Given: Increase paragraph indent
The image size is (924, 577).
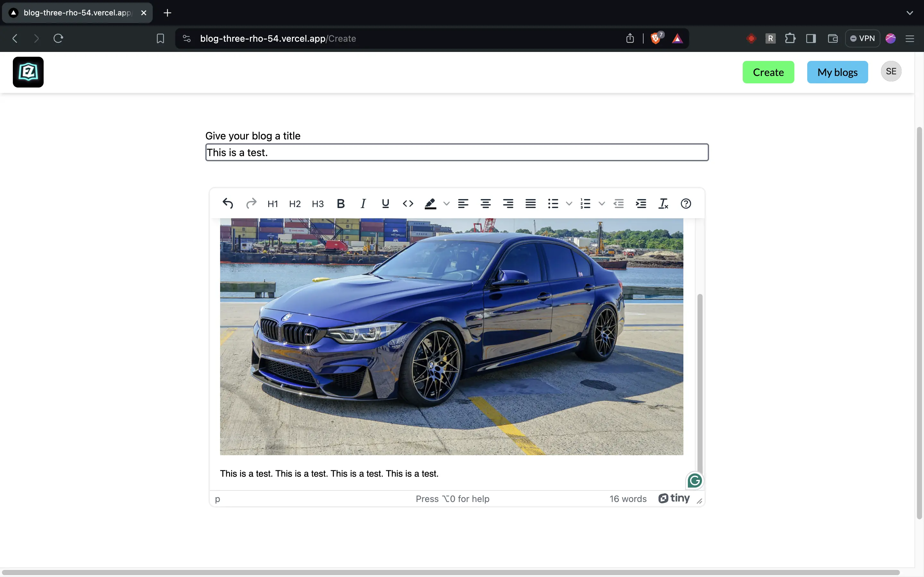Looking at the screenshot, I should point(641,204).
